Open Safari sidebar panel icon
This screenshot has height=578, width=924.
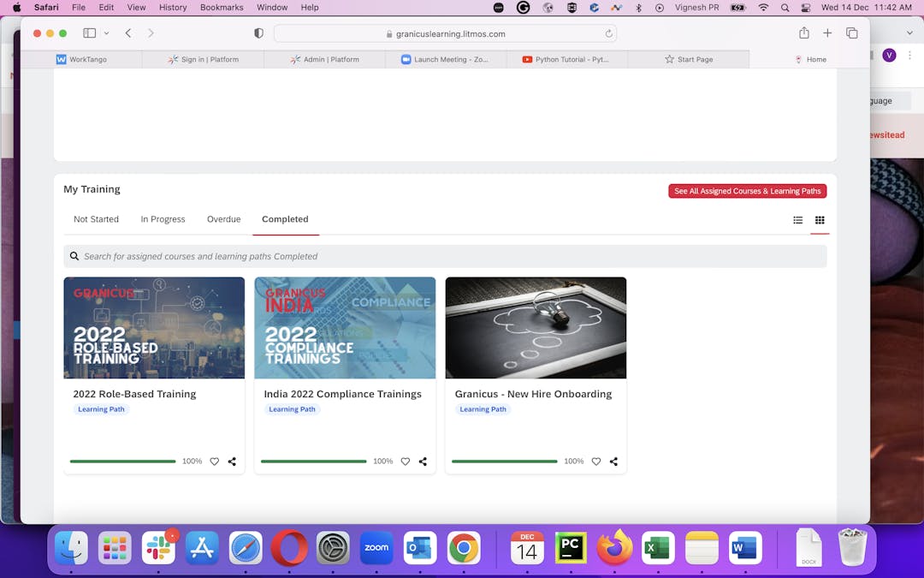click(89, 33)
